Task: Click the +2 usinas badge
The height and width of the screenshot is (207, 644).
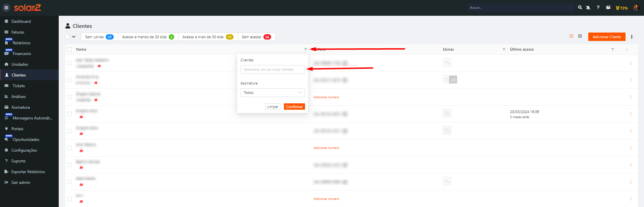Action: point(453,80)
